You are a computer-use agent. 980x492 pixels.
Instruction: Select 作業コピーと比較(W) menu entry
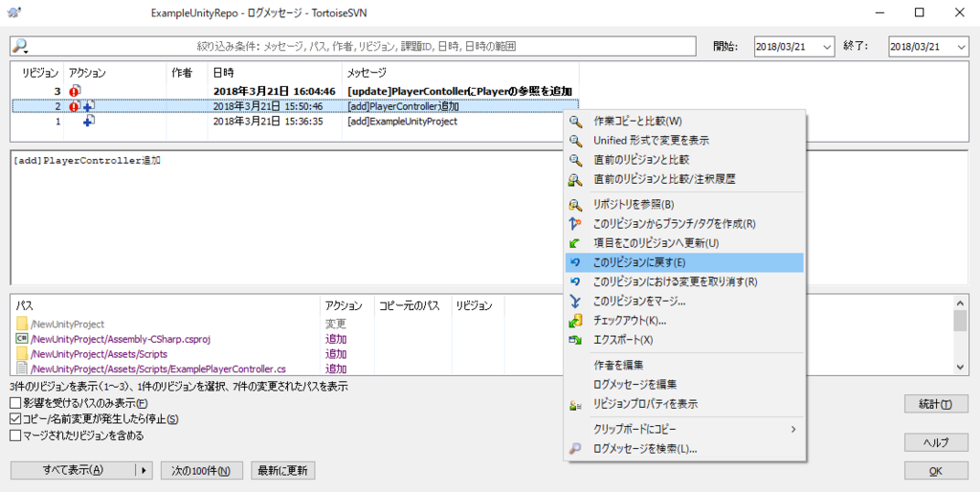[x=684, y=121]
